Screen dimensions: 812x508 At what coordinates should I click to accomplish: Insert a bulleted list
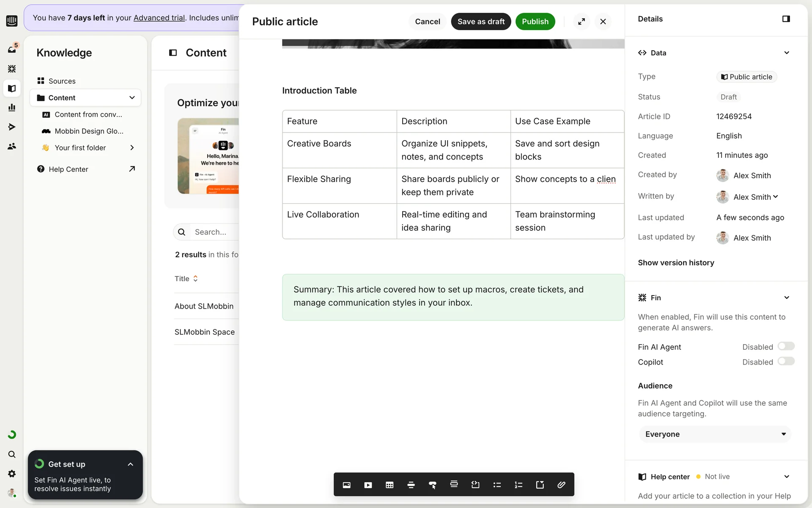pos(497,485)
